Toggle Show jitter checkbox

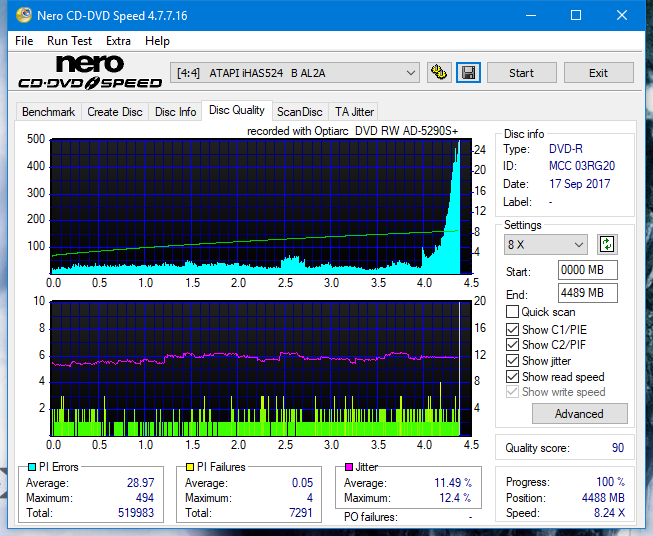[x=512, y=361]
